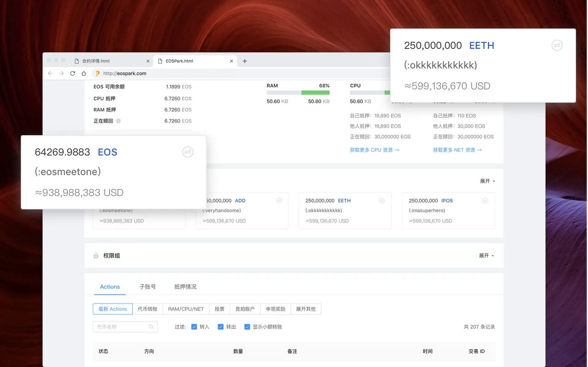Click swap icon on small EETH token card

(x=382, y=201)
